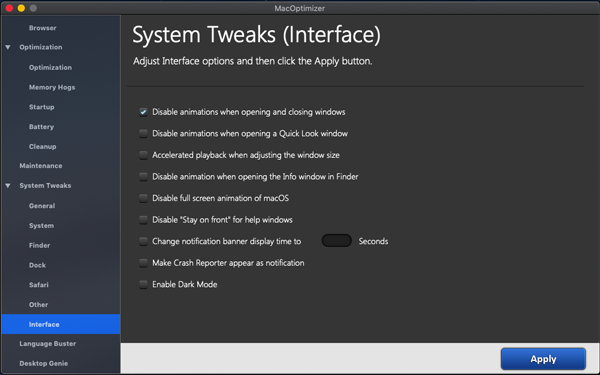The image size is (600, 375).
Task: Open System under System Tweaks
Action: pos(41,226)
